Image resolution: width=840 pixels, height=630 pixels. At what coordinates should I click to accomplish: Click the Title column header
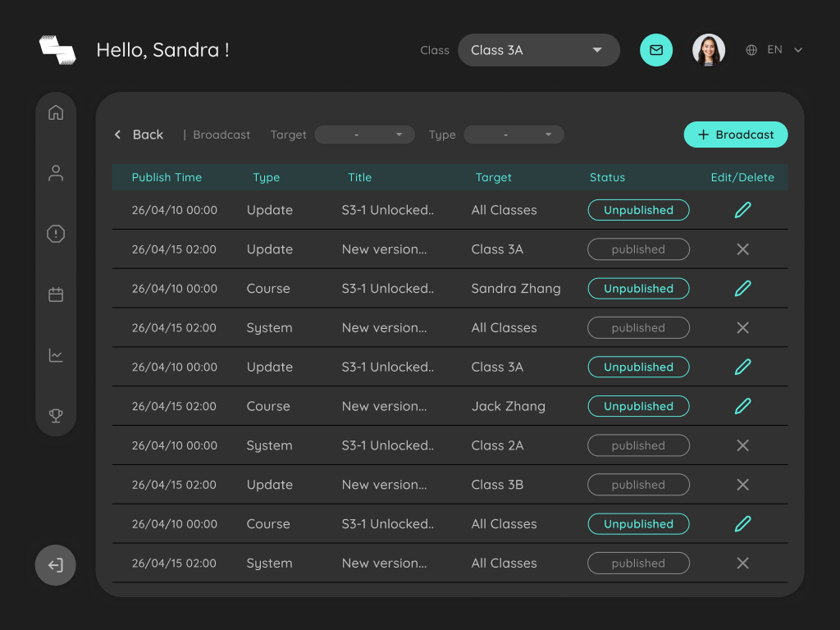tap(359, 177)
